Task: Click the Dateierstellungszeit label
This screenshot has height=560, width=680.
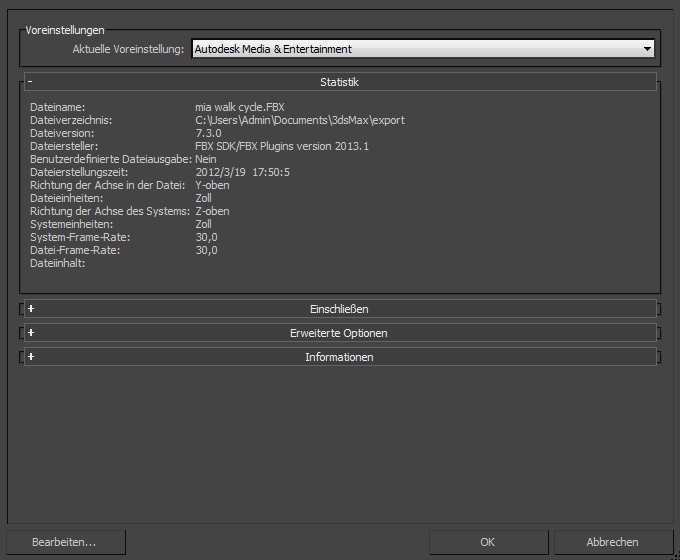Action: [x=79, y=172]
